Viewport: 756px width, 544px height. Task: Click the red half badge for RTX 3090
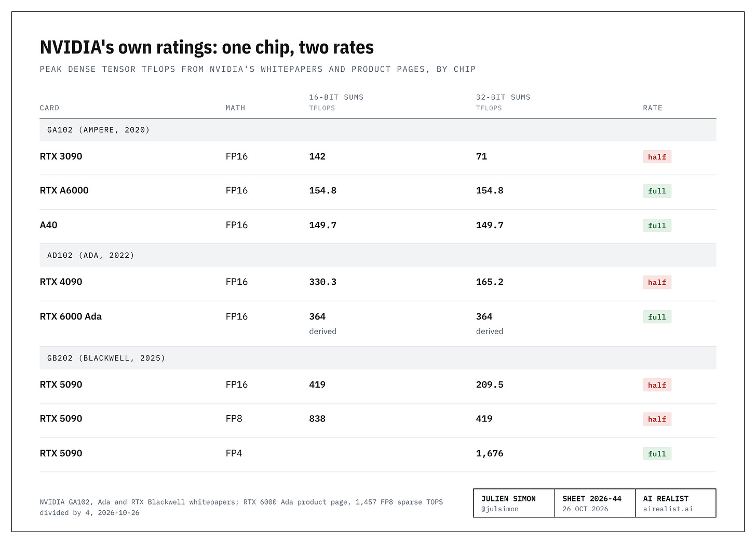(x=657, y=157)
